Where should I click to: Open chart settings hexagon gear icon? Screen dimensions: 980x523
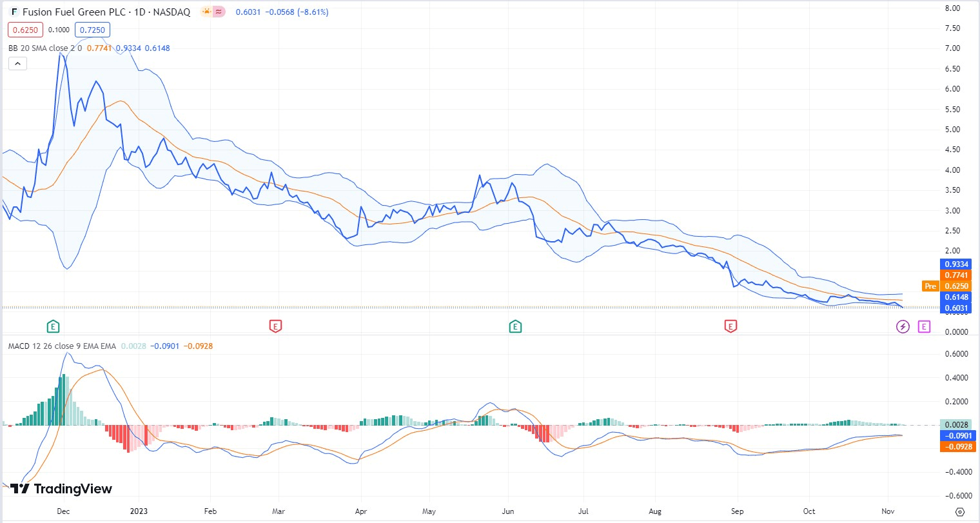tap(960, 511)
